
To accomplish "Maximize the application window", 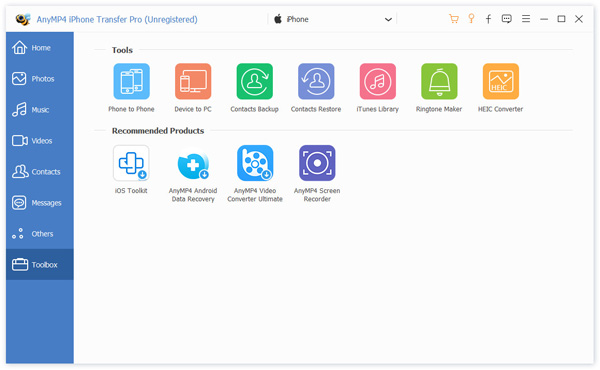I will [x=561, y=19].
